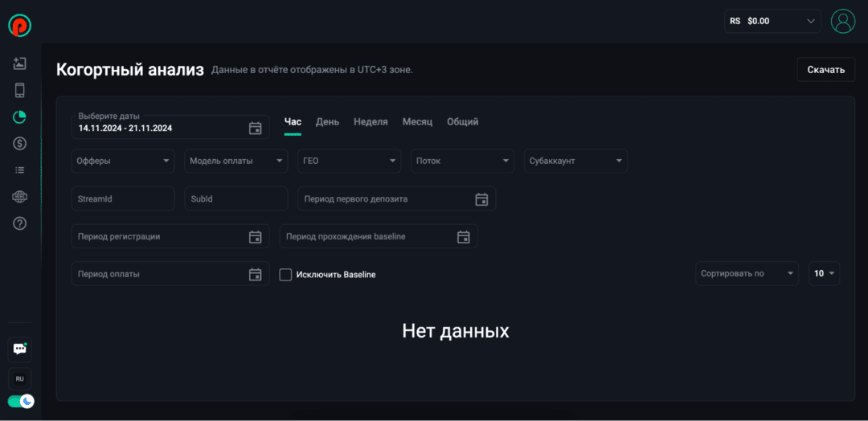Switch language with the RU button
Viewport: 868px width, 421px height.
tap(20, 378)
